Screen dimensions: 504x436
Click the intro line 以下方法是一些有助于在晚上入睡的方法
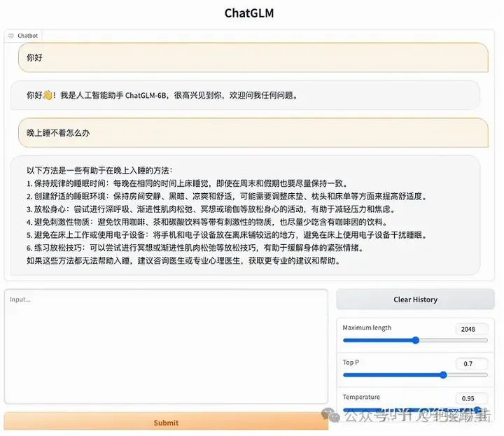99,170
